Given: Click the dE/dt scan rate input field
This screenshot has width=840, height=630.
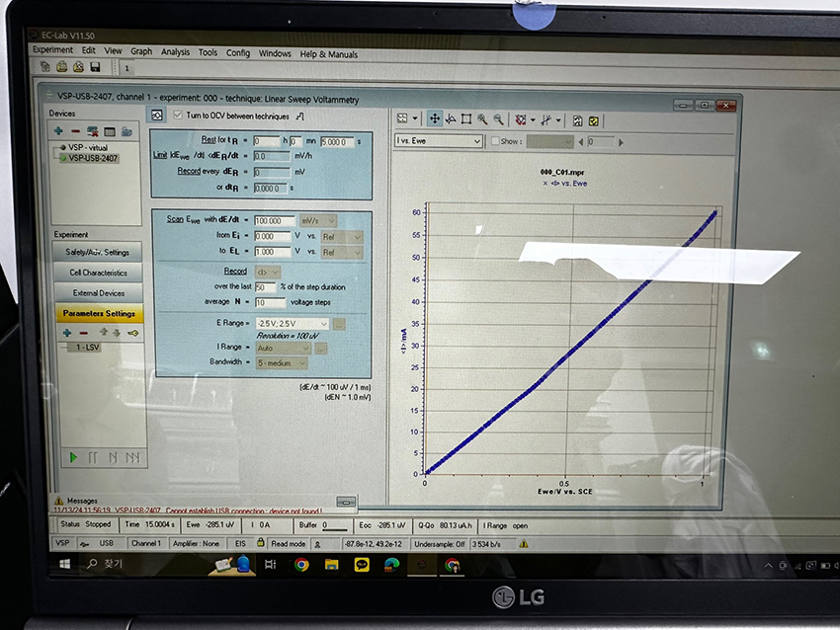Looking at the screenshot, I should tap(275, 220).
